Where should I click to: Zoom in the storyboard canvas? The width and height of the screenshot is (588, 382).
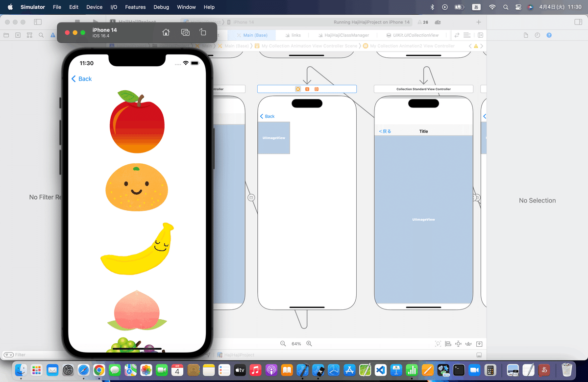click(309, 344)
